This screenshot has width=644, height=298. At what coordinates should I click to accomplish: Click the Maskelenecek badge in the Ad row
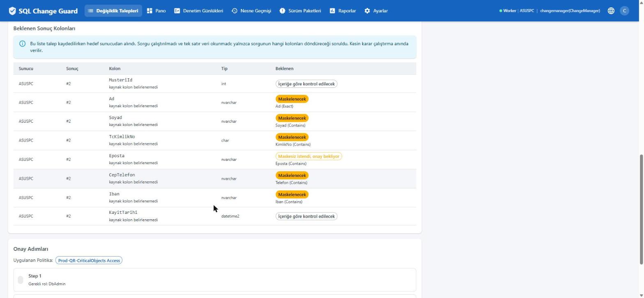click(x=292, y=99)
